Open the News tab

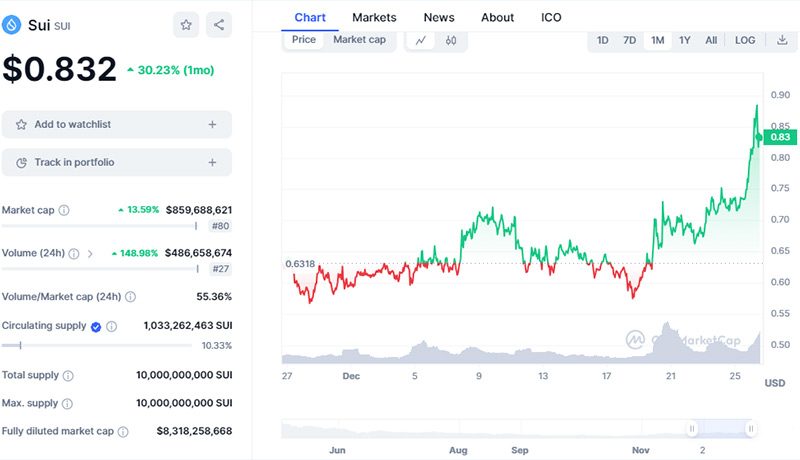439,17
